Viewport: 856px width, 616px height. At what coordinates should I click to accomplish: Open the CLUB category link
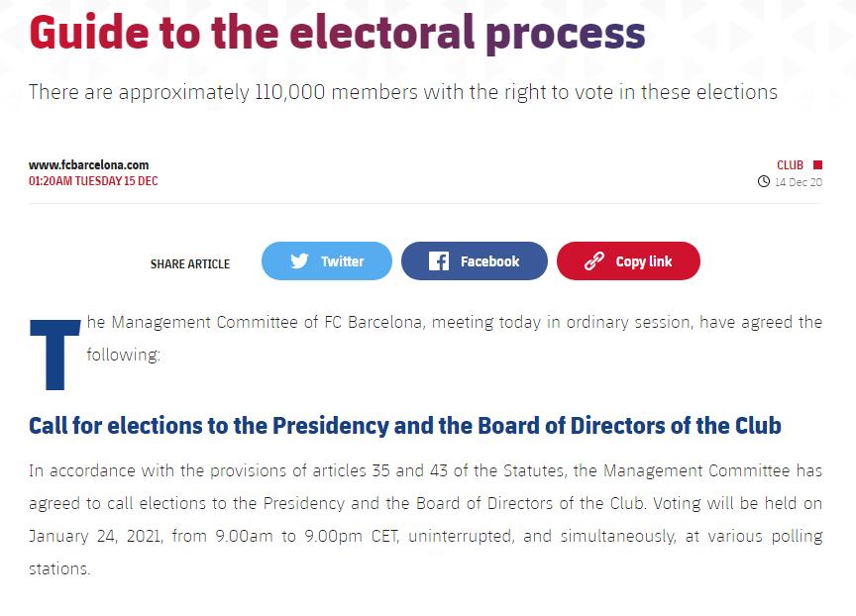(790, 164)
